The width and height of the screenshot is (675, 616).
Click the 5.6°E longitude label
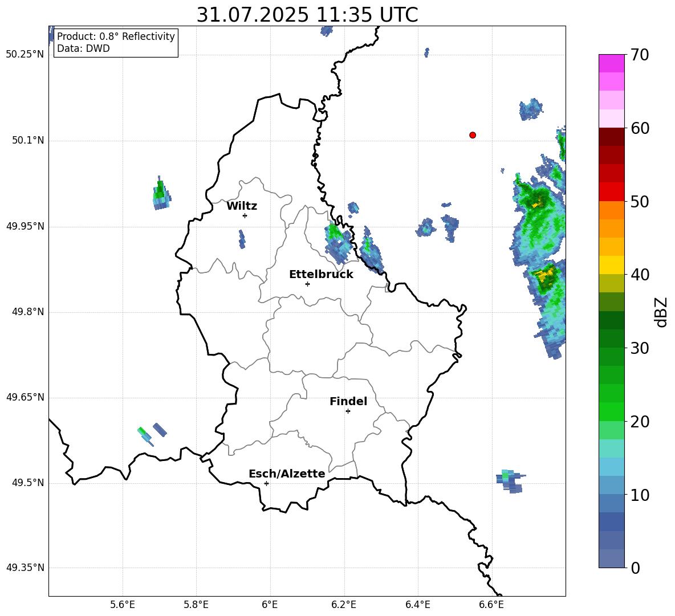123,605
